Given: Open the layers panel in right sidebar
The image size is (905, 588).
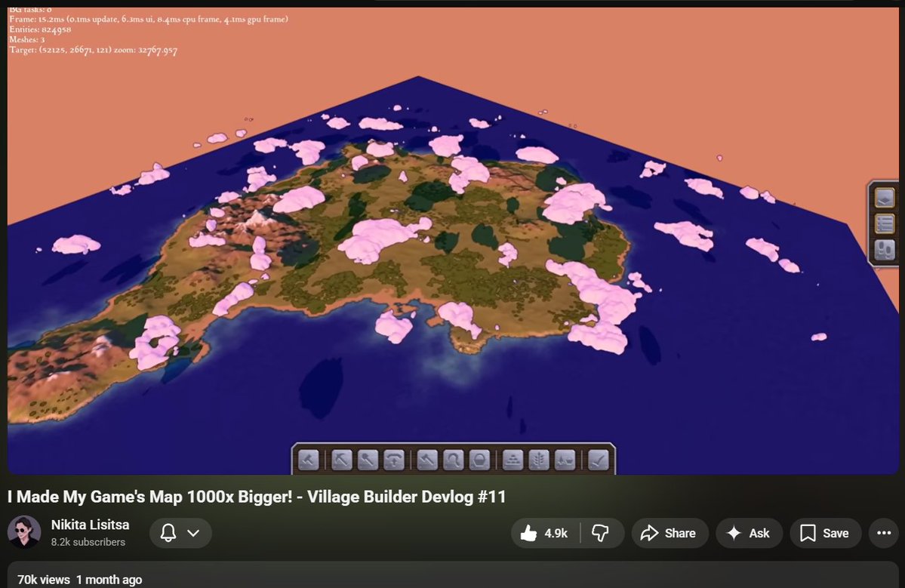Looking at the screenshot, I should point(884,198).
